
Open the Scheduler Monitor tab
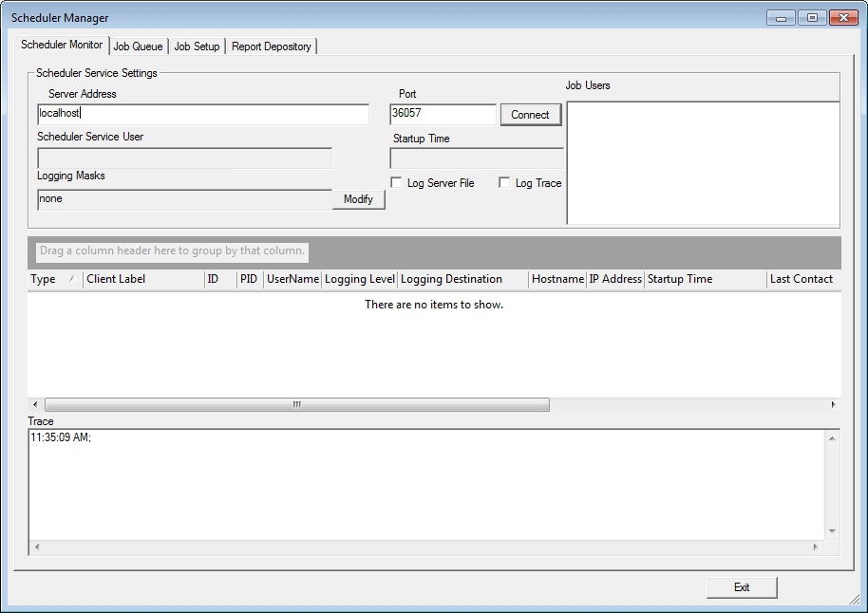click(62, 46)
